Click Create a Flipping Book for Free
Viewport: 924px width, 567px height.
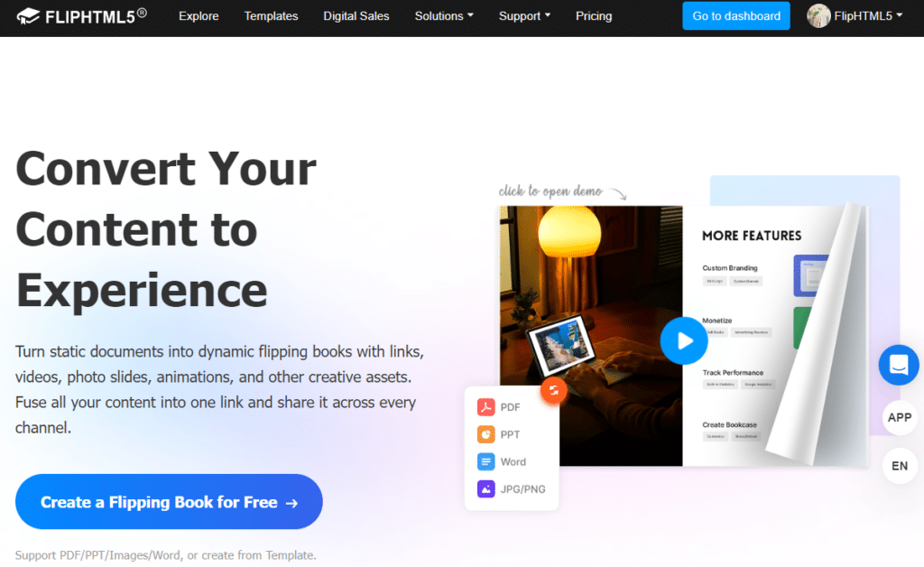click(169, 501)
